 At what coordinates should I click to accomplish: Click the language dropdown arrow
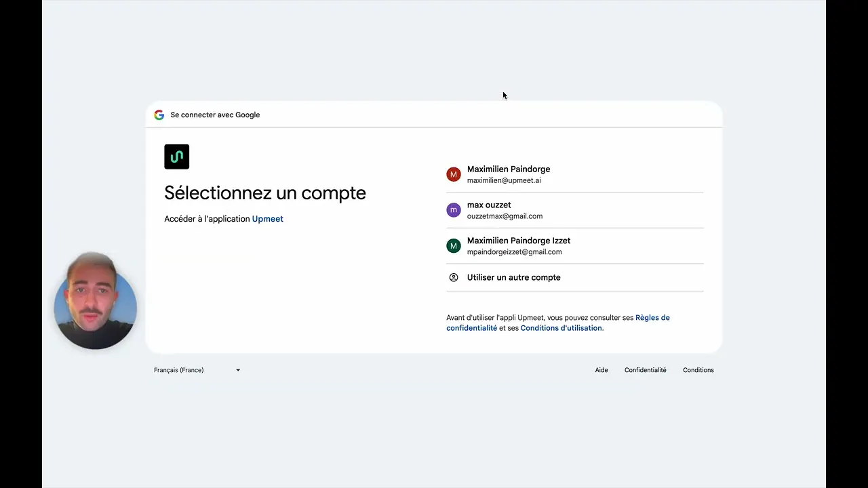coord(238,370)
